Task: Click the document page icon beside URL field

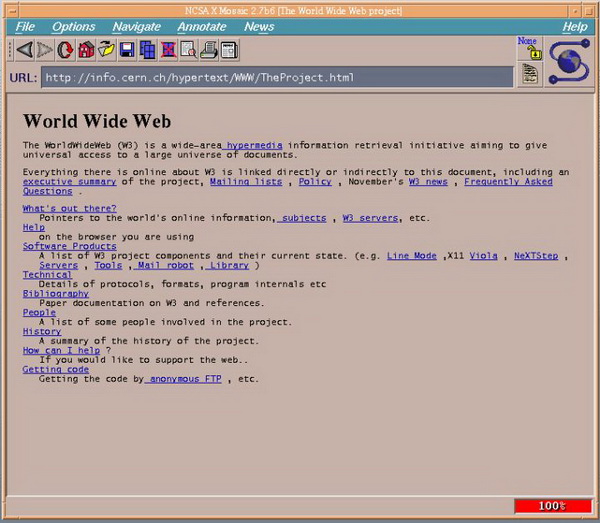Action: coord(529,75)
